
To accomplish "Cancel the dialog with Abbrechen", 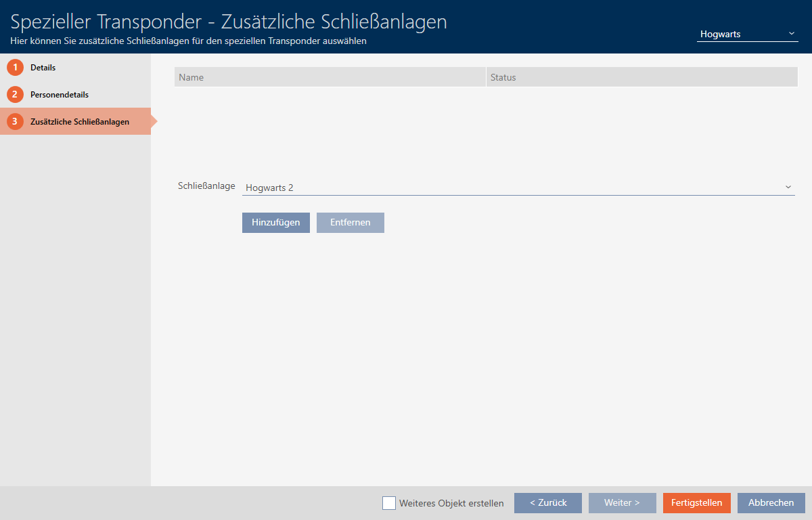I will point(771,503).
